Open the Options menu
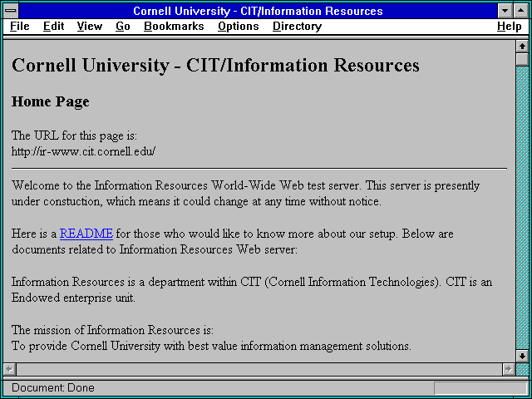The height and width of the screenshot is (399, 532). pyautogui.click(x=239, y=27)
